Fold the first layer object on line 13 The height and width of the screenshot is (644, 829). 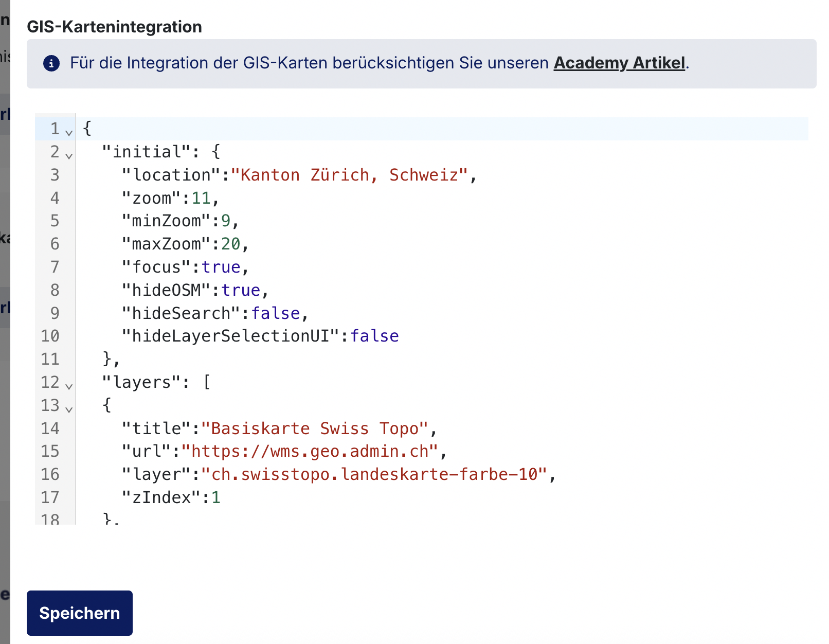coord(69,409)
